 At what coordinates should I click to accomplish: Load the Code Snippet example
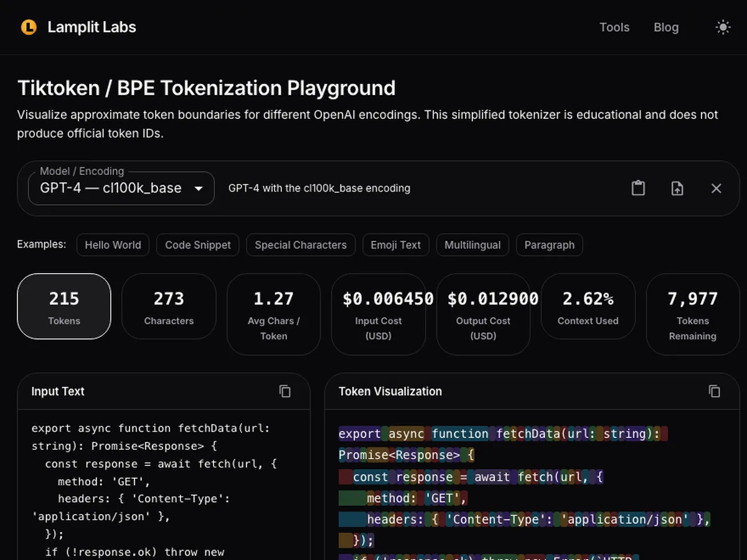(x=198, y=245)
